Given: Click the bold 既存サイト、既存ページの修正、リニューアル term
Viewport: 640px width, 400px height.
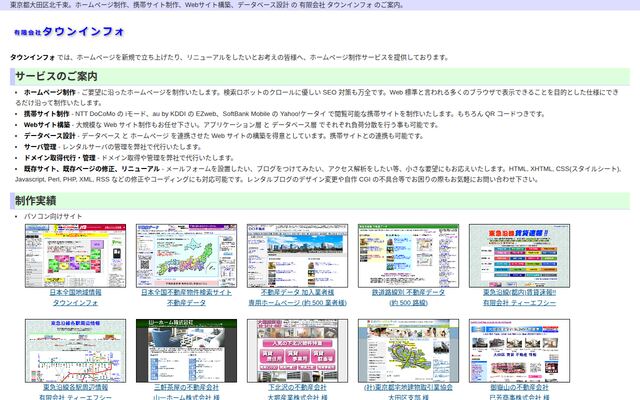Looking at the screenshot, I should [92, 169].
